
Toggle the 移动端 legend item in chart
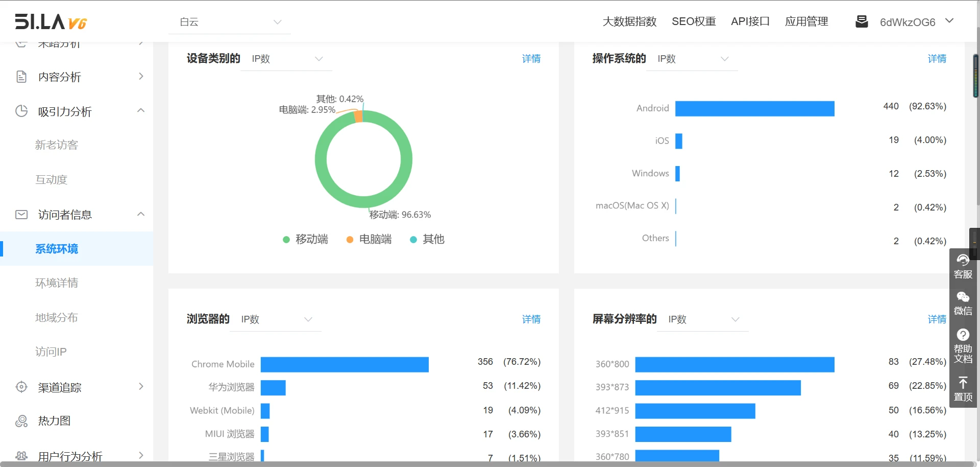coord(306,240)
